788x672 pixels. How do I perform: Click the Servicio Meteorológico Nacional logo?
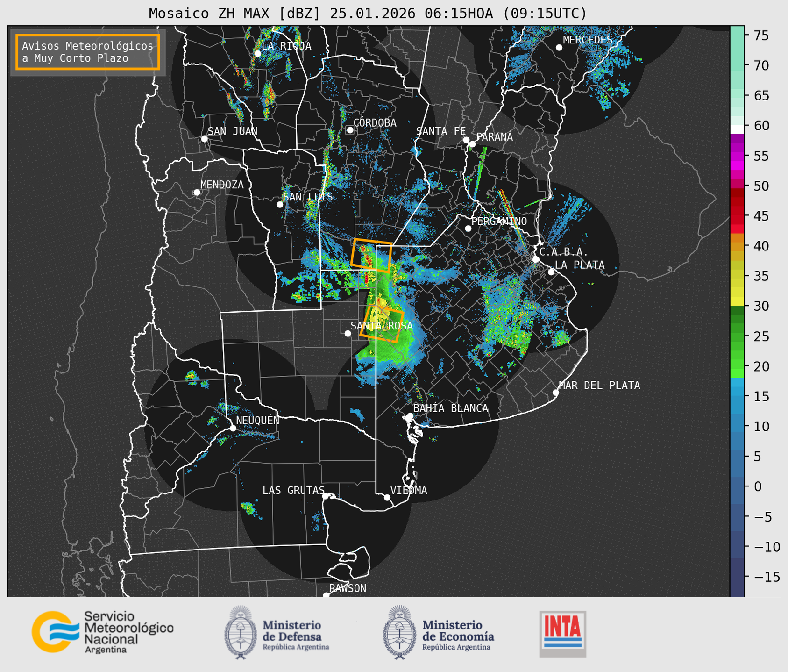point(103,632)
